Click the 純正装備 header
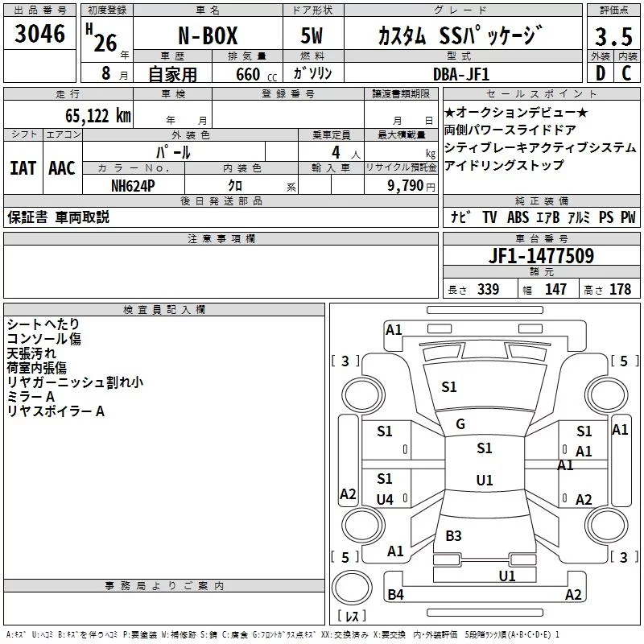 point(542,200)
